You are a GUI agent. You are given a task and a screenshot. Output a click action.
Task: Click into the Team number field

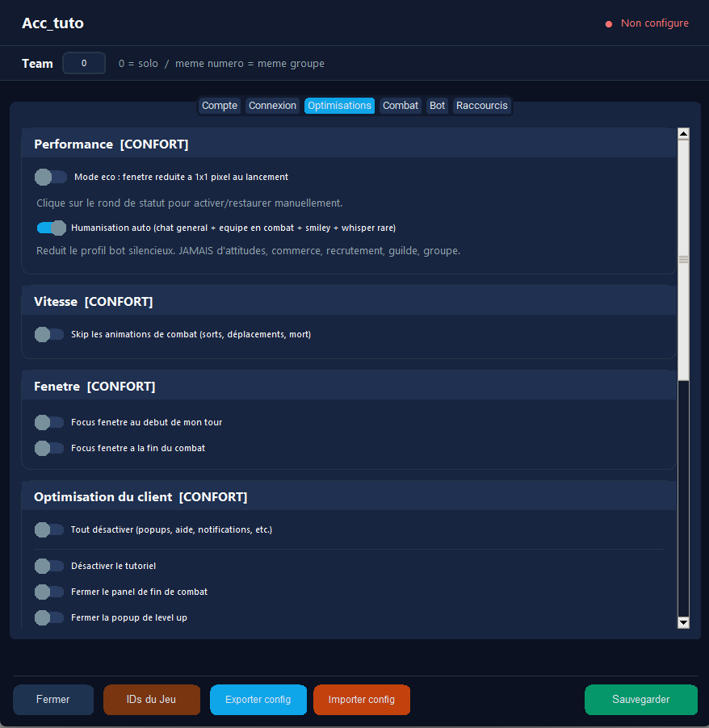pos(84,63)
